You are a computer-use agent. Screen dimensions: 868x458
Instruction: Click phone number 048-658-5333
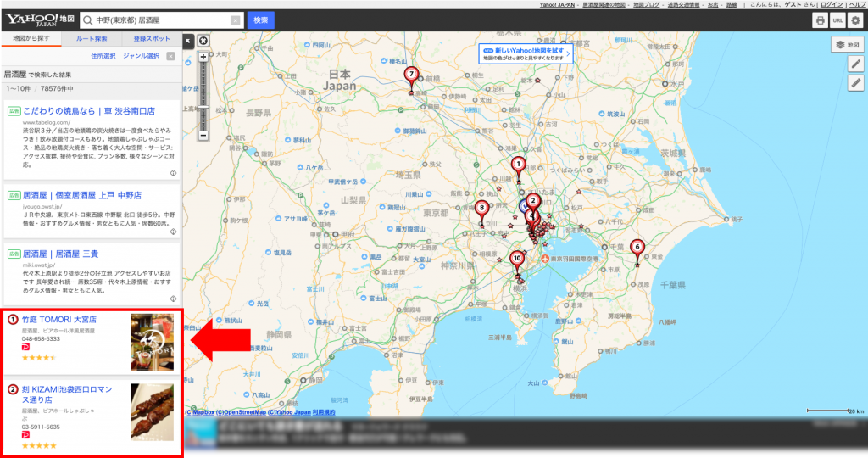coord(41,339)
